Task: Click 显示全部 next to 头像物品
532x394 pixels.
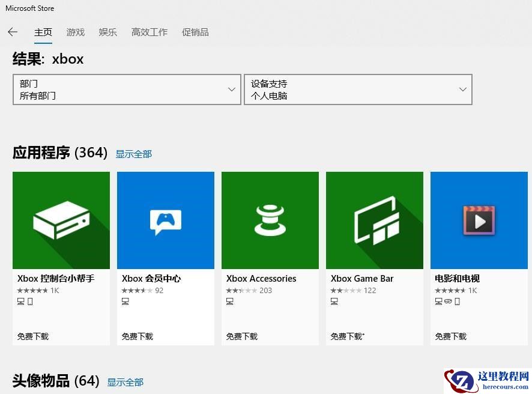Action: [125, 382]
